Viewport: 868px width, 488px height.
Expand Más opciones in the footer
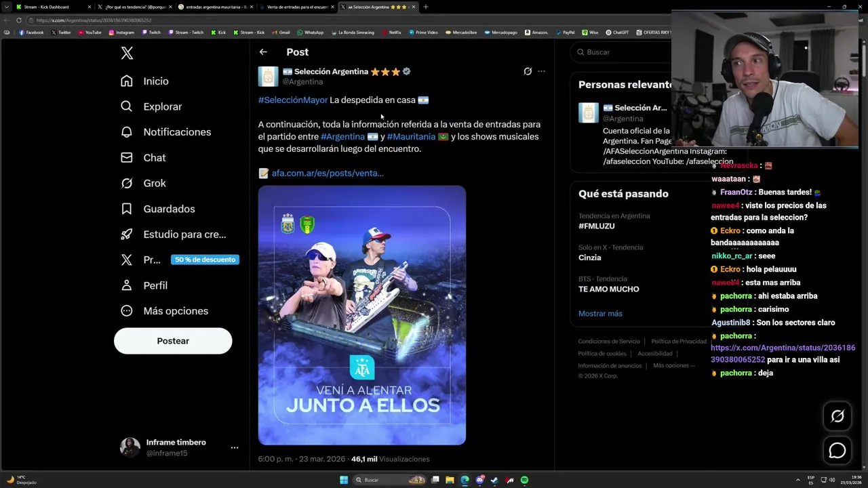tap(674, 366)
